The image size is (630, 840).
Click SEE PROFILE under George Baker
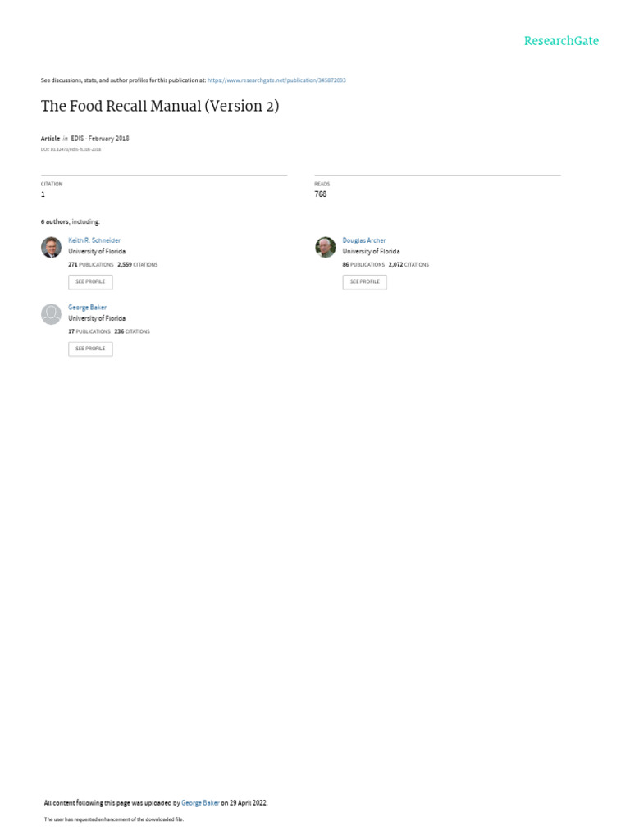tap(90, 349)
